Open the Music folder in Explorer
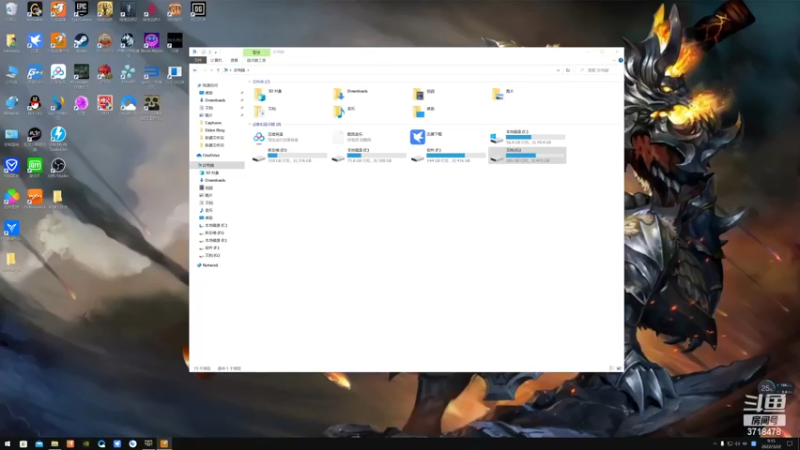 tap(345, 112)
